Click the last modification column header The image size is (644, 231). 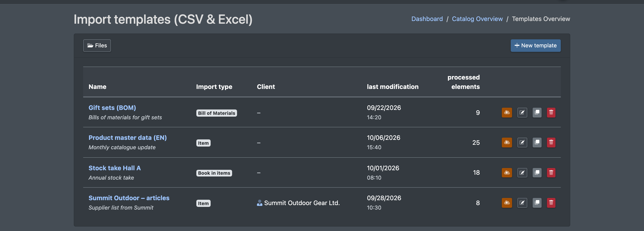click(x=392, y=87)
